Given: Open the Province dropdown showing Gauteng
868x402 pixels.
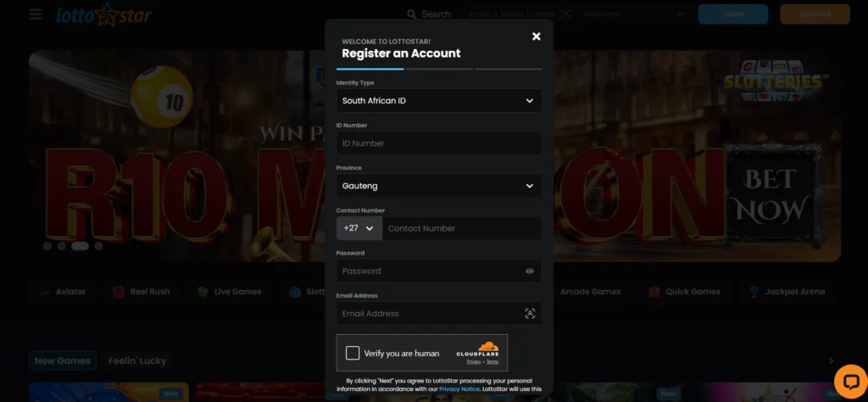Looking at the screenshot, I should 439,186.
